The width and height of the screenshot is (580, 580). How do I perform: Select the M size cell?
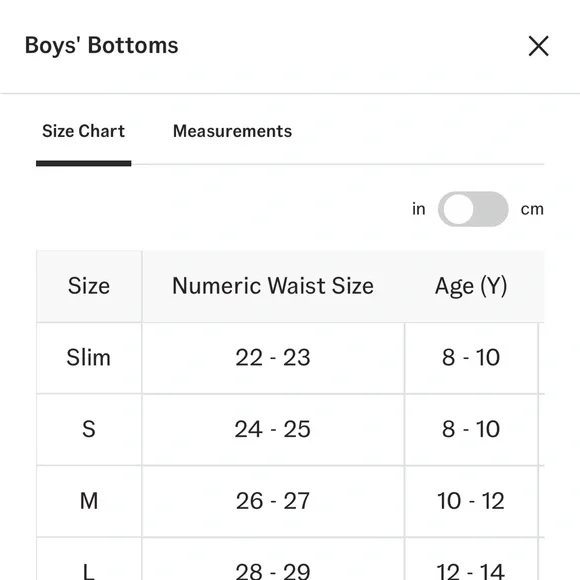(x=89, y=501)
